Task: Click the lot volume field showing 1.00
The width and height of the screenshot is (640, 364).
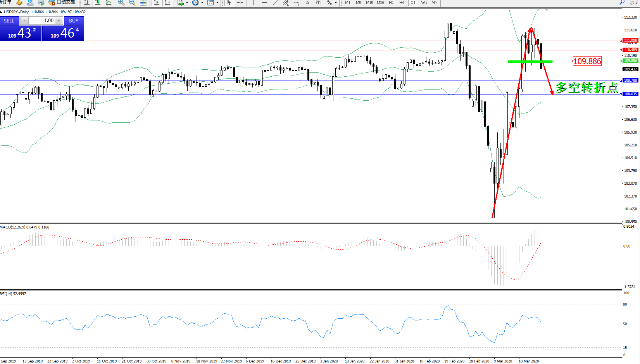Action: coord(42,21)
